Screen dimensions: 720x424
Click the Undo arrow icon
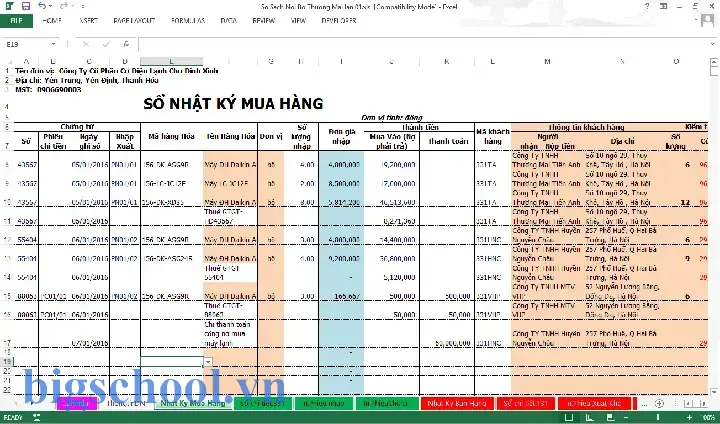click(x=42, y=6)
